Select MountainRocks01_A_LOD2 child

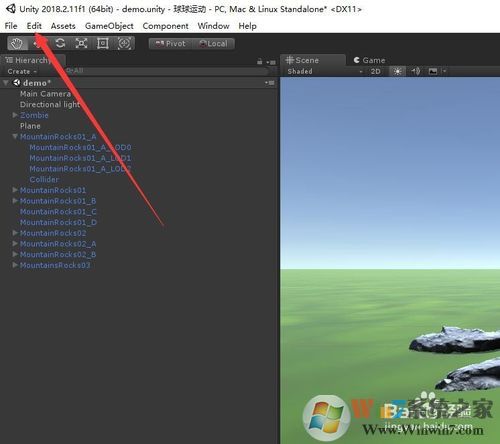pyautogui.click(x=80, y=169)
